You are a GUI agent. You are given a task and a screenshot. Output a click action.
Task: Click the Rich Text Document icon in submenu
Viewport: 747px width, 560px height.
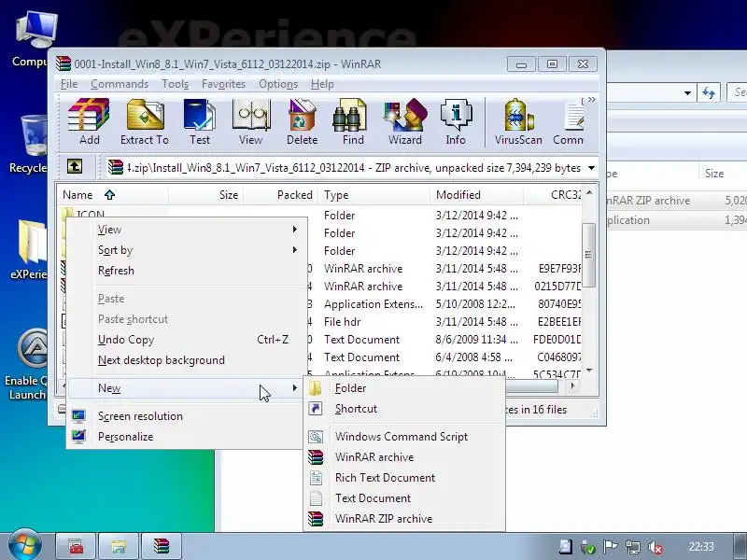tap(316, 478)
